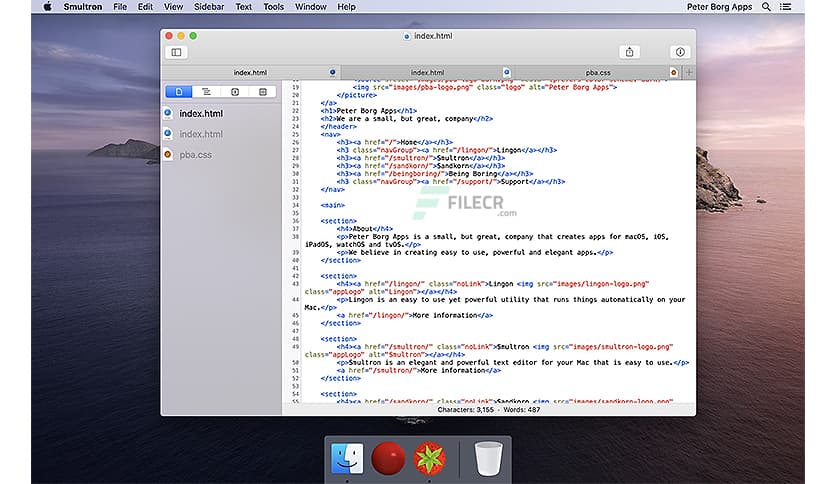Launch Smultron tomato icon in Dock

click(x=428, y=459)
